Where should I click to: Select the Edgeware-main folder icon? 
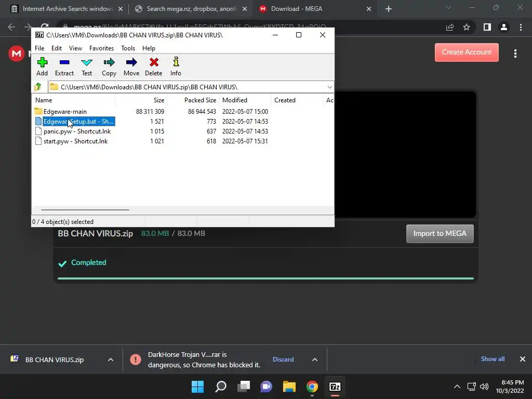click(38, 111)
